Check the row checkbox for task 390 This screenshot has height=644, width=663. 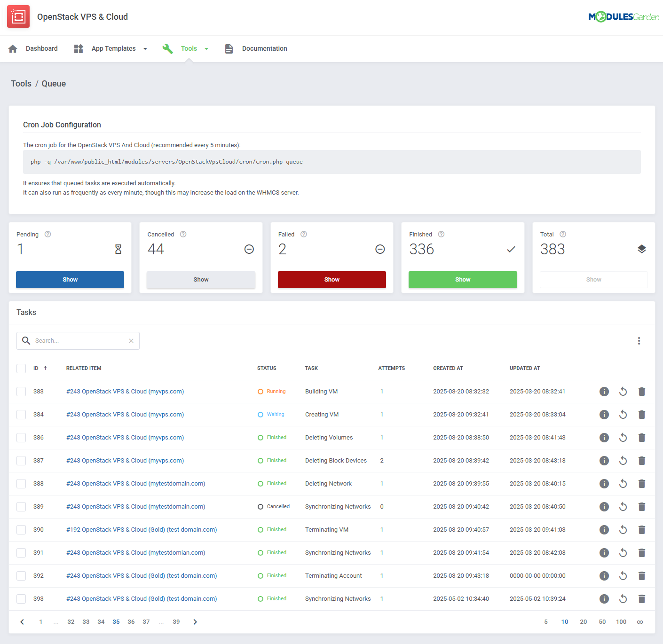coord(21,529)
